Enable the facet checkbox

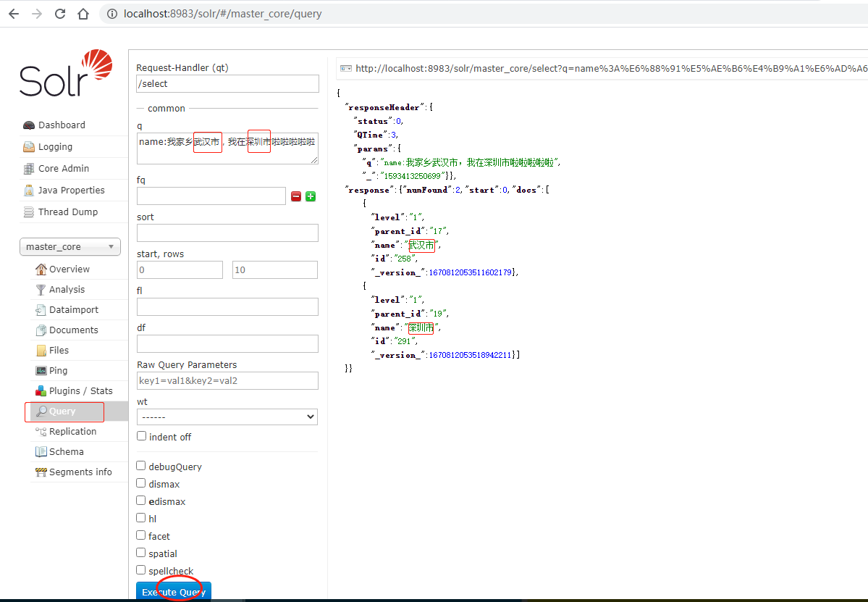pos(141,536)
